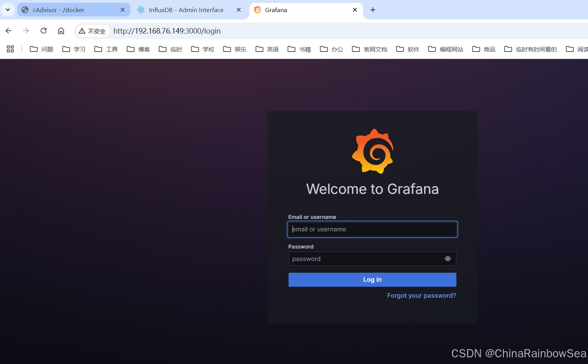This screenshot has height=364, width=588.
Task: Click the browser reload icon
Action: click(x=44, y=31)
